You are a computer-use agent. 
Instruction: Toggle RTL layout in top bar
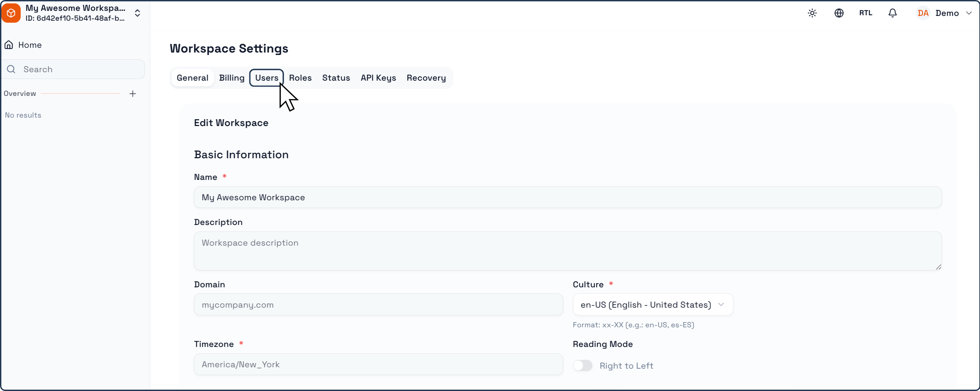pyautogui.click(x=865, y=13)
